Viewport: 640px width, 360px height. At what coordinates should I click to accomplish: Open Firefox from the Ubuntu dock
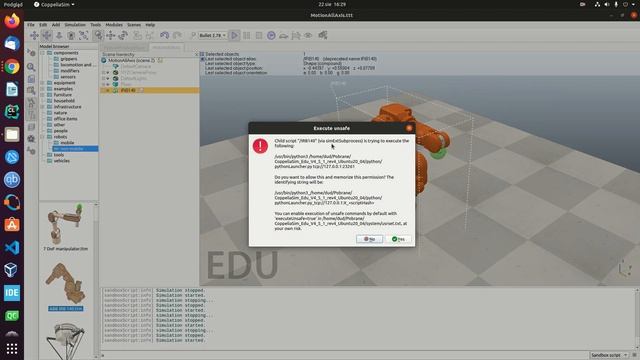(12, 21)
